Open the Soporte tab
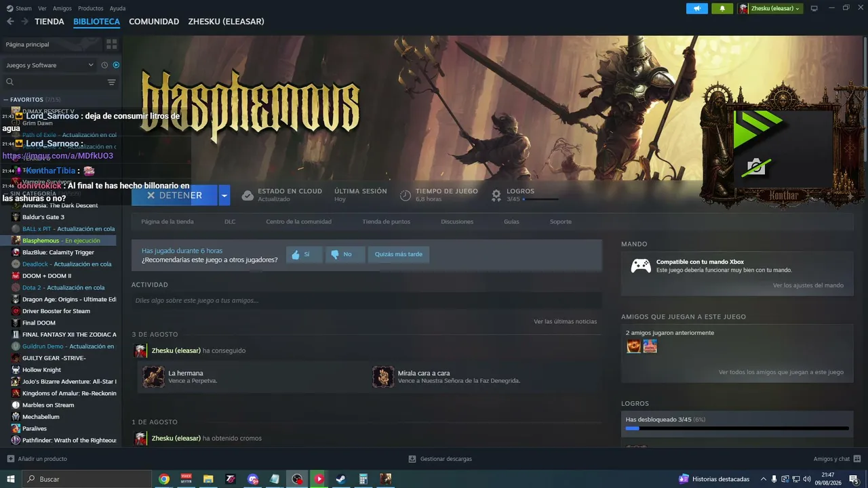868x488 pixels. pos(561,222)
